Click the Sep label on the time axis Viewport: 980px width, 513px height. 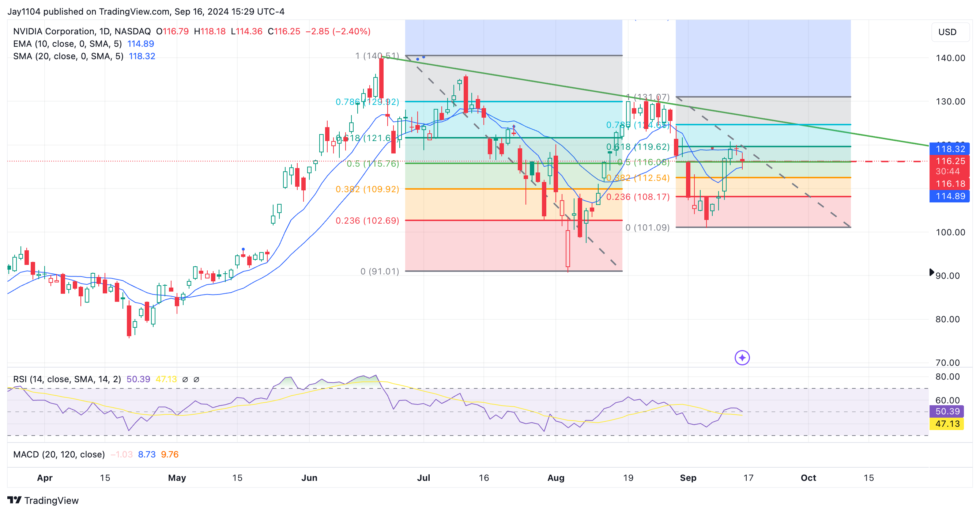(688, 478)
